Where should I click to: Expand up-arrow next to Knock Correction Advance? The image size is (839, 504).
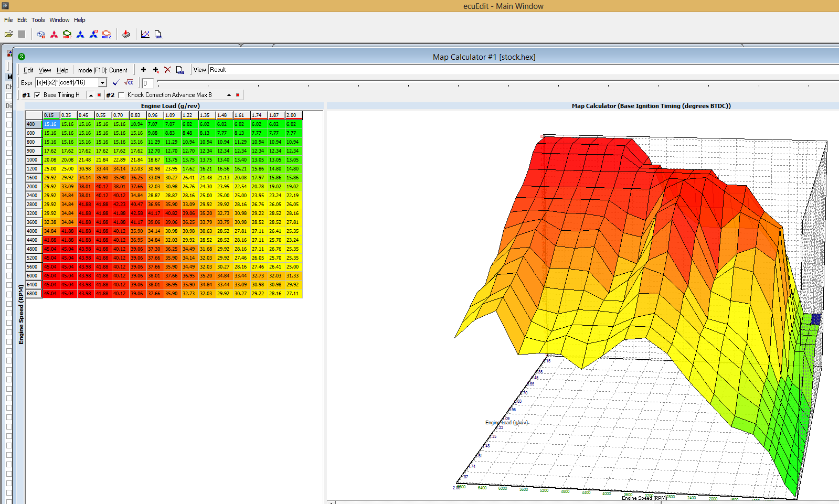pos(229,95)
